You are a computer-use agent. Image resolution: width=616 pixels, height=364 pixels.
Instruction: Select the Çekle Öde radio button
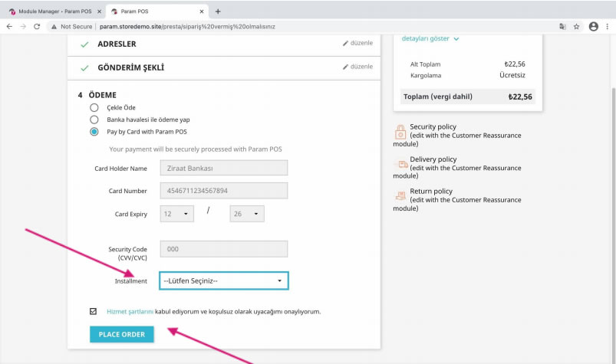coord(94,107)
